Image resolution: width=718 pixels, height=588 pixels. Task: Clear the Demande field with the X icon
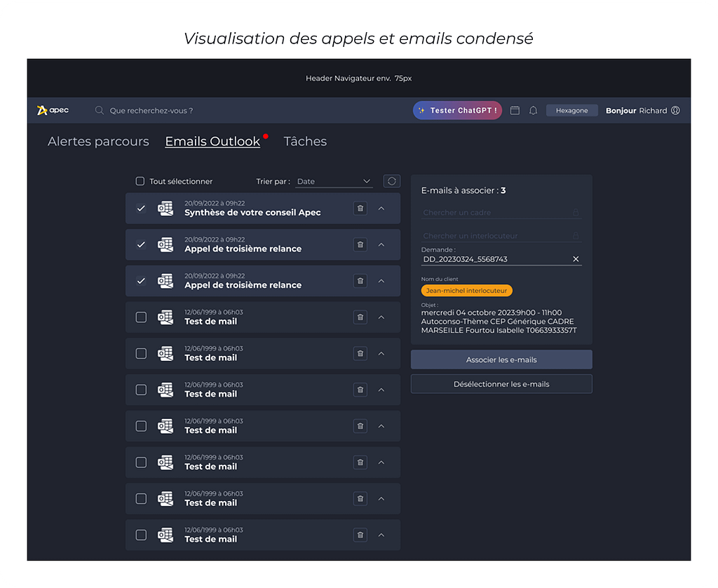(576, 259)
